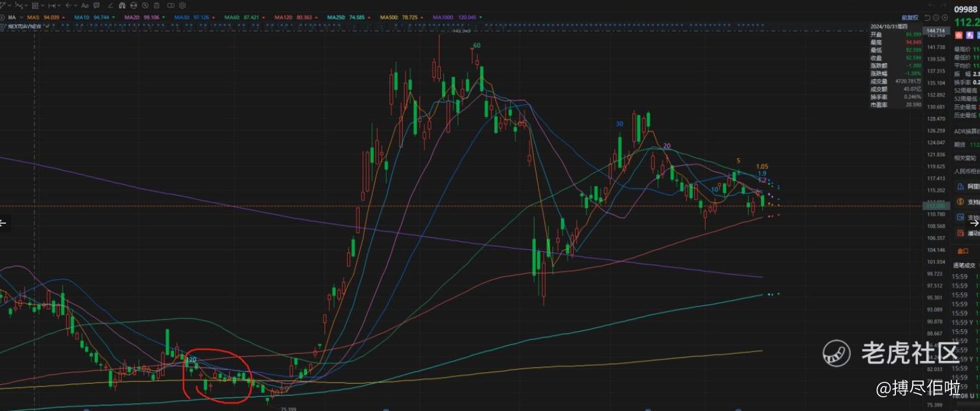980x411 pixels.
Task: Click the MA5 value label
Action: tap(43, 17)
